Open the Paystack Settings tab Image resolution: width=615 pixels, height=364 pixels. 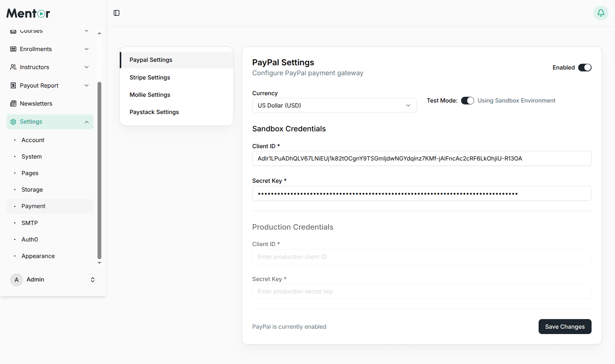tap(154, 112)
